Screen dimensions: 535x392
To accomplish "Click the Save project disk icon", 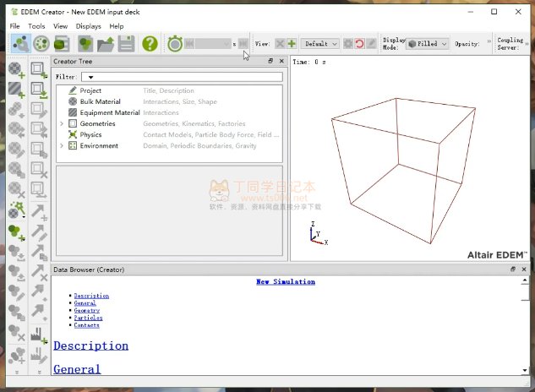I will click(127, 43).
